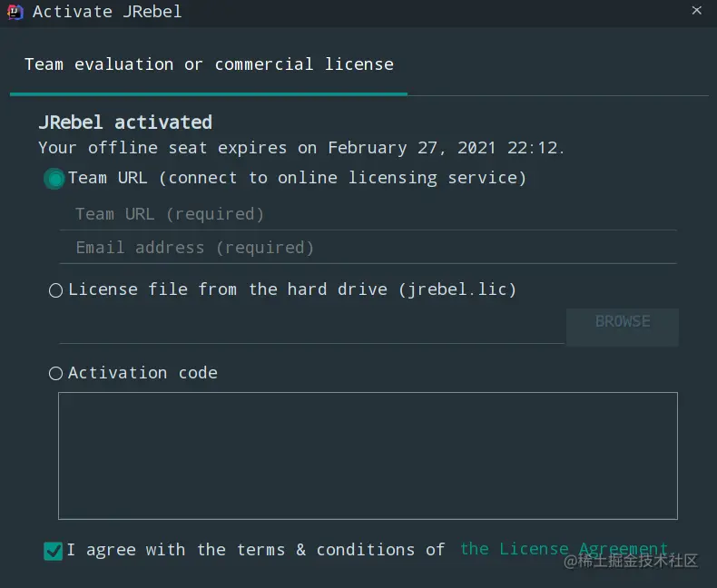Focus the Team URL (required) field
717x588 pixels.
pyautogui.click(x=368, y=214)
